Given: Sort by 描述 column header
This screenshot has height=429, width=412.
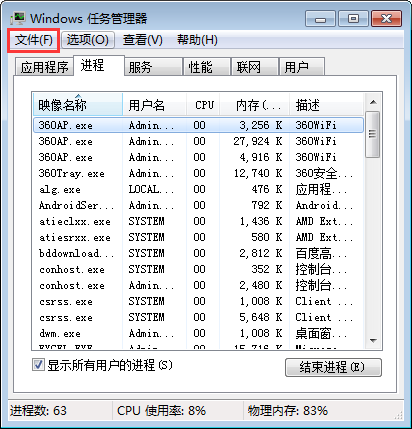Looking at the screenshot, I should [x=326, y=105].
